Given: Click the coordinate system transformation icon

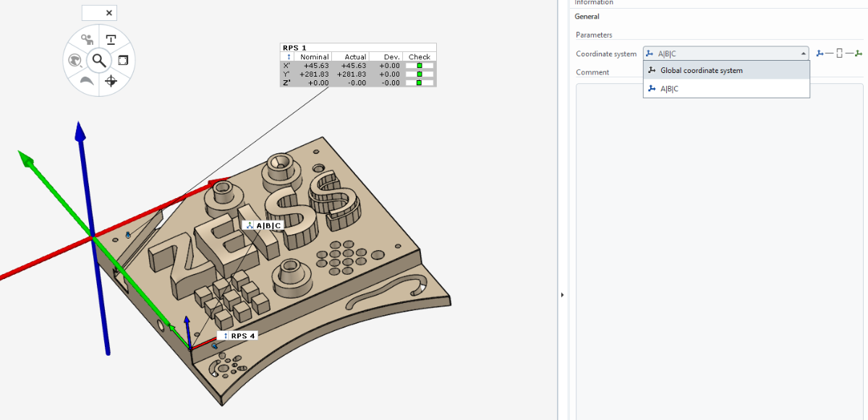Looking at the screenshot, I should click(839, 53).
